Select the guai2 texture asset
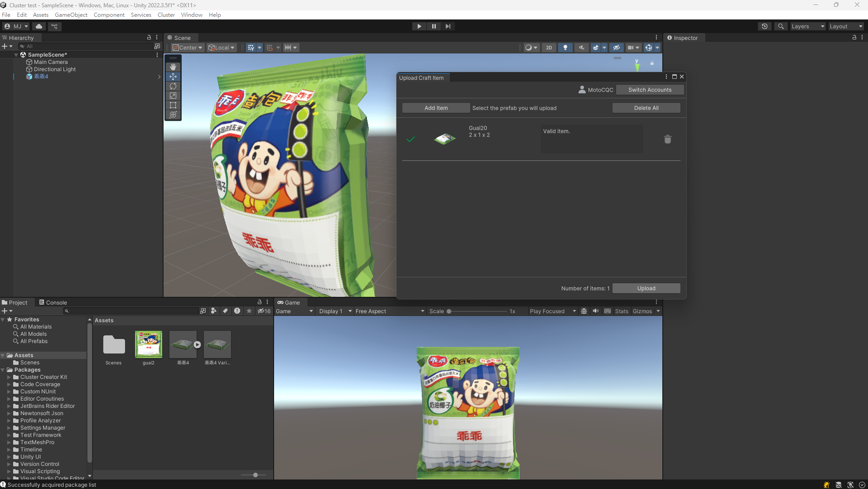The width and height of the screenshot is (868, 489). 149,348
